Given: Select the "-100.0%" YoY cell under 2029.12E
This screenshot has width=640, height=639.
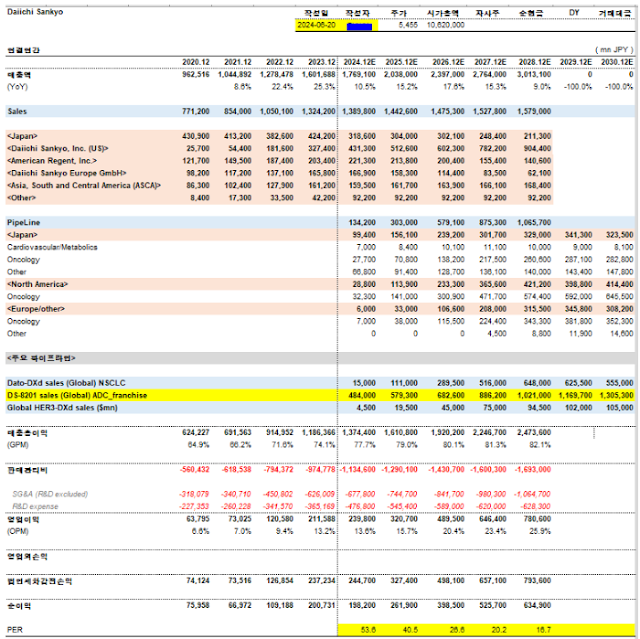Looking at the screenshot, I should tap(578, 87).
